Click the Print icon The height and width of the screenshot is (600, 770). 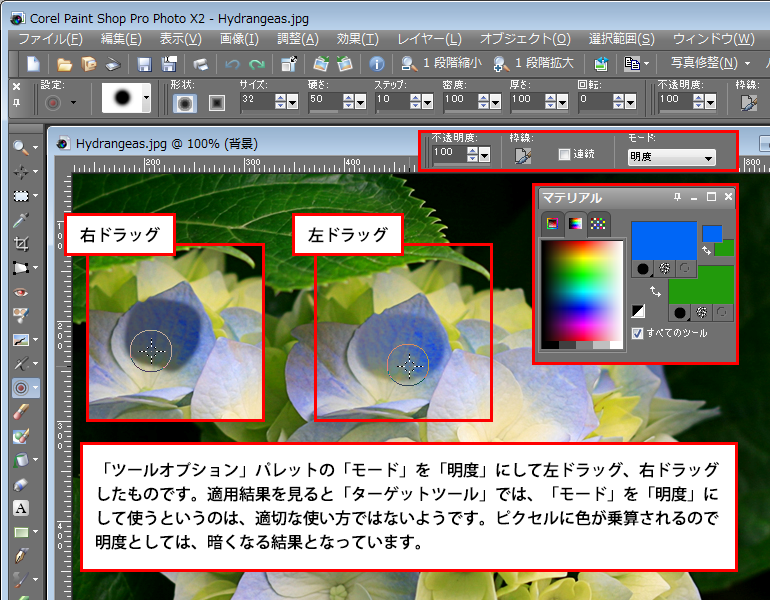(x=200, y=64)
